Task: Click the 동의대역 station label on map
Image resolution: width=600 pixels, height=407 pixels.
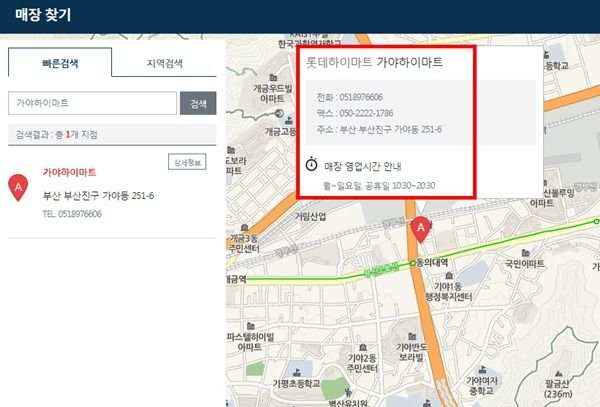Action: [432, 262]
